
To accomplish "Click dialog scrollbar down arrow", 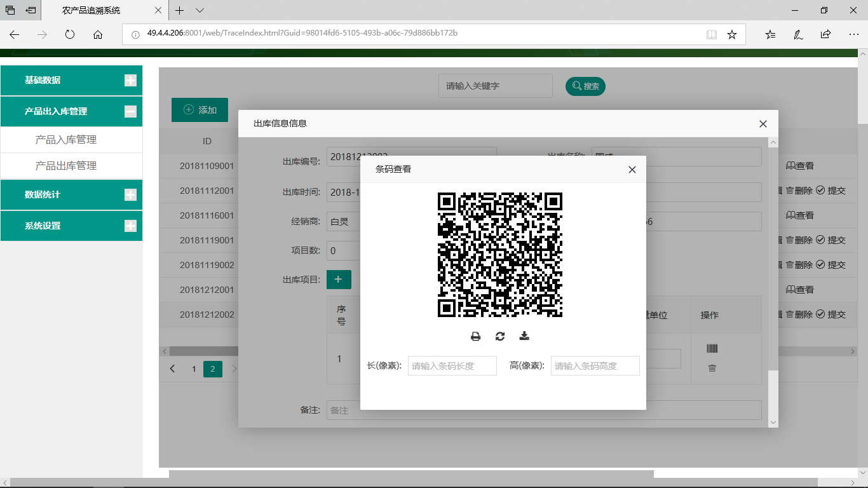I will click(773, 422).
